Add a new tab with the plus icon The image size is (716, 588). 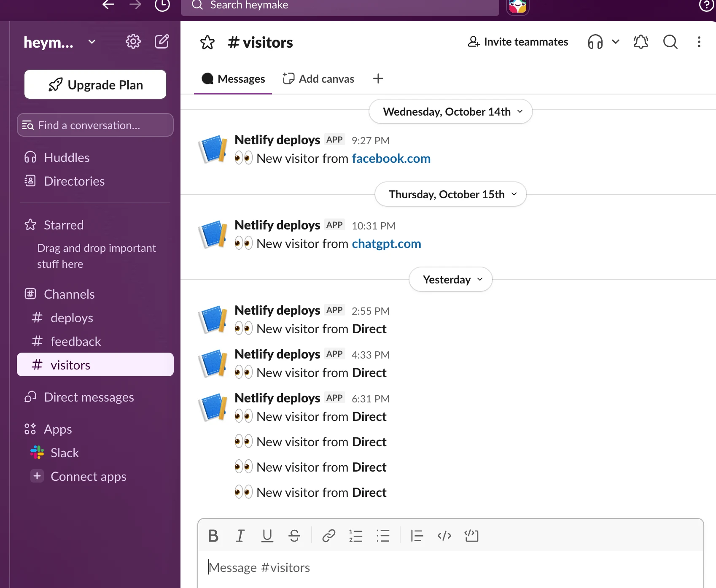click(x=378, y=78)
